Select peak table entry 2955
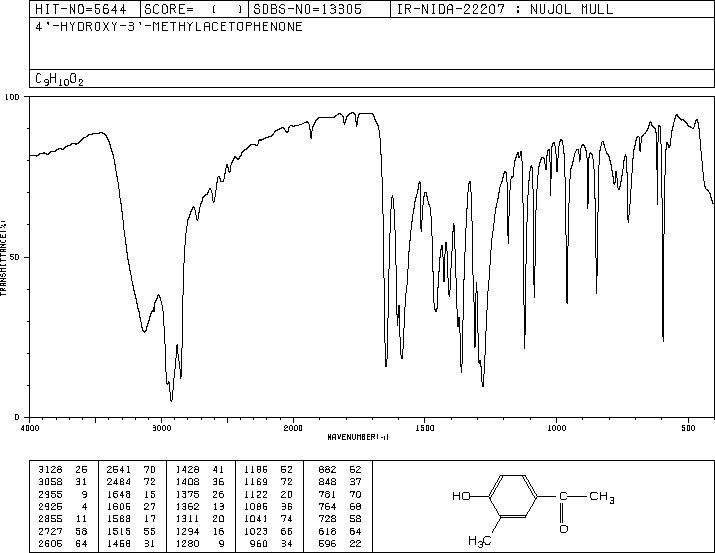 [x=50, y=494]
